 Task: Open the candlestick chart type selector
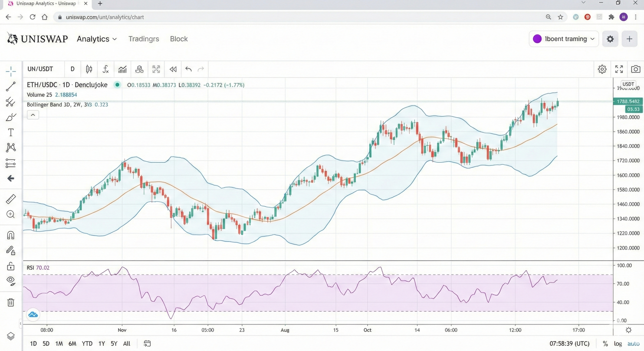[x=89, y=69]
